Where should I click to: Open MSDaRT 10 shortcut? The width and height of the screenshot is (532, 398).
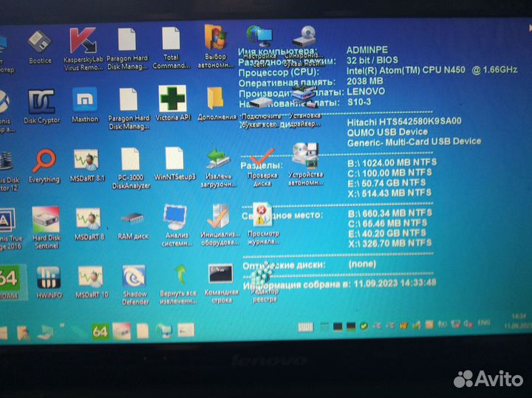pyautogui.click(x=92, y=282)
